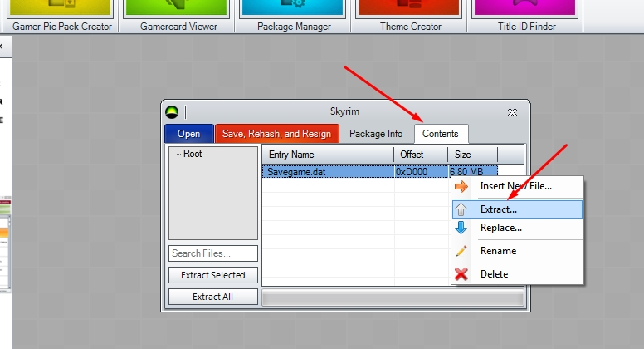Select the Contents tab

pos(441,134)
